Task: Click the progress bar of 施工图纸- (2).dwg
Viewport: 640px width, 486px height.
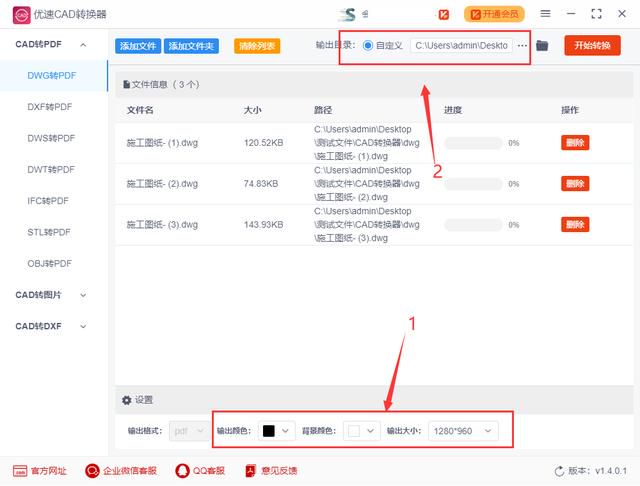Action: coord(473,184)
